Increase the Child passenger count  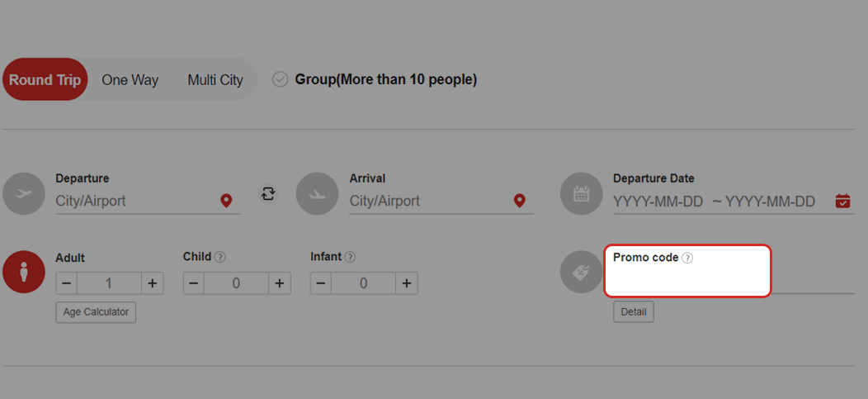click(280, 283)
